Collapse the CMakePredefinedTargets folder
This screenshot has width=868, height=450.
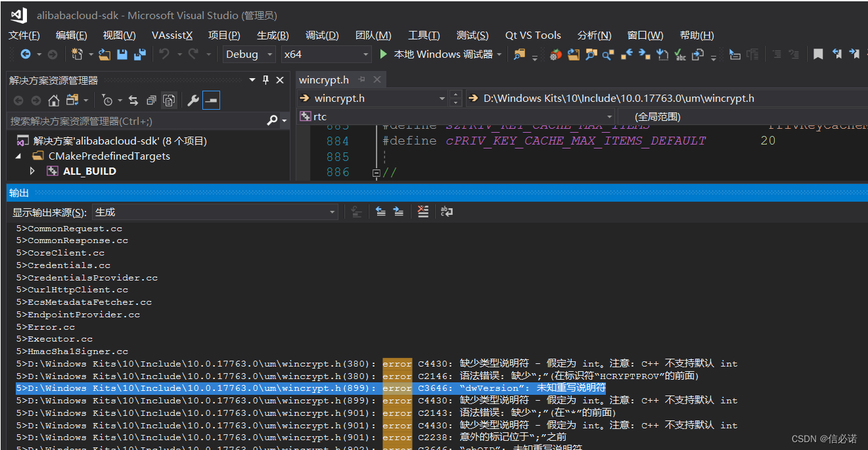[18, 156]
